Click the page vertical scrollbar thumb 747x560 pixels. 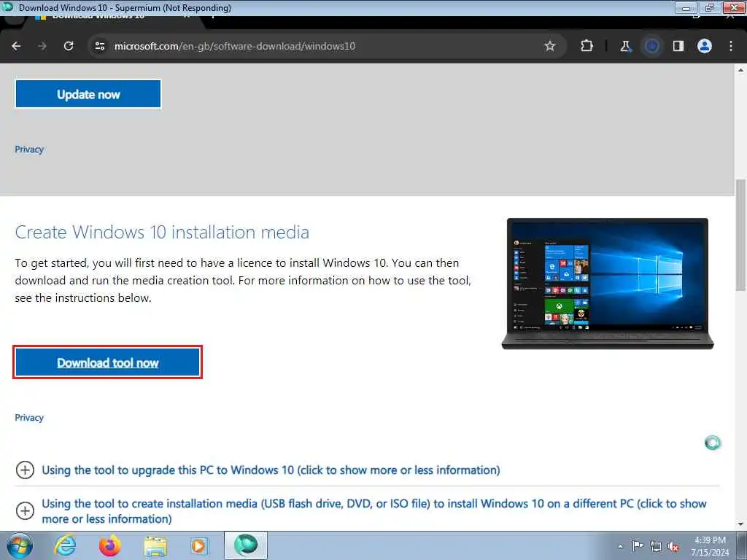coord(741,234)
